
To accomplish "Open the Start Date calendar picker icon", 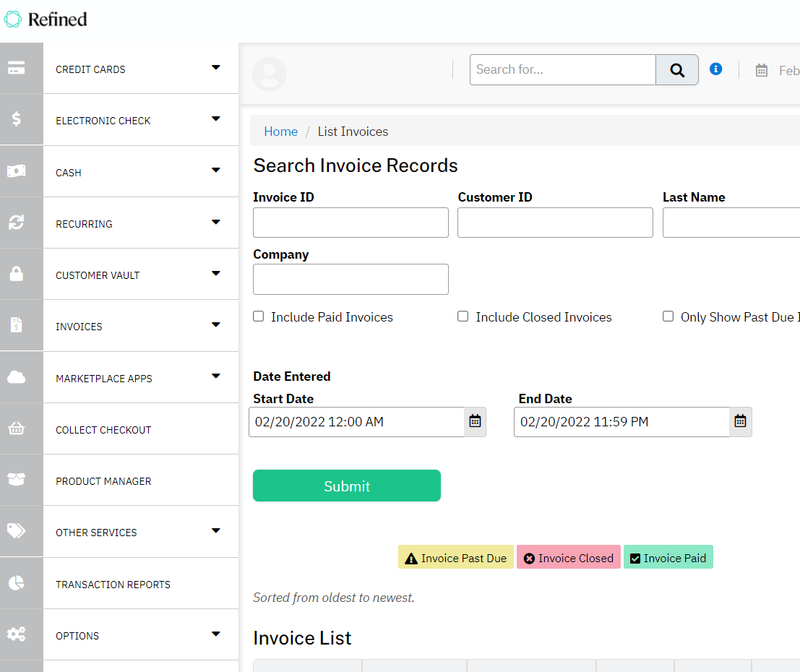I will (475, 421).
